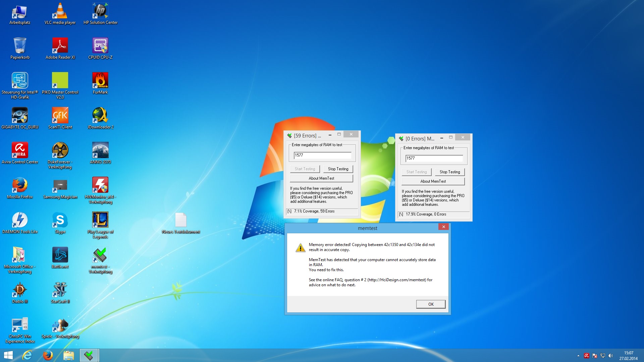Open the GIGABYTE OC_GURU icon
The height and width of the screenshot is (362, 644).
[20, 115]
